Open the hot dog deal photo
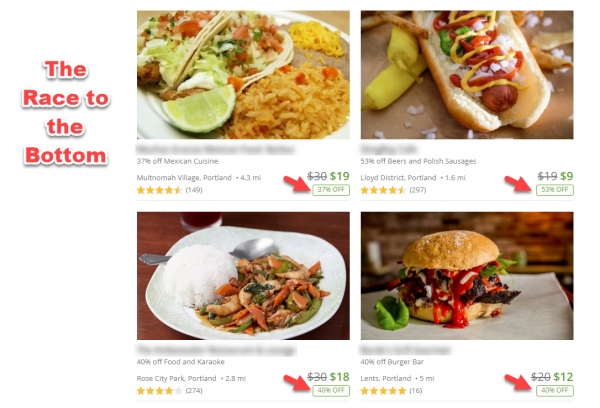The image size is (600, 408). coord(467,75)
